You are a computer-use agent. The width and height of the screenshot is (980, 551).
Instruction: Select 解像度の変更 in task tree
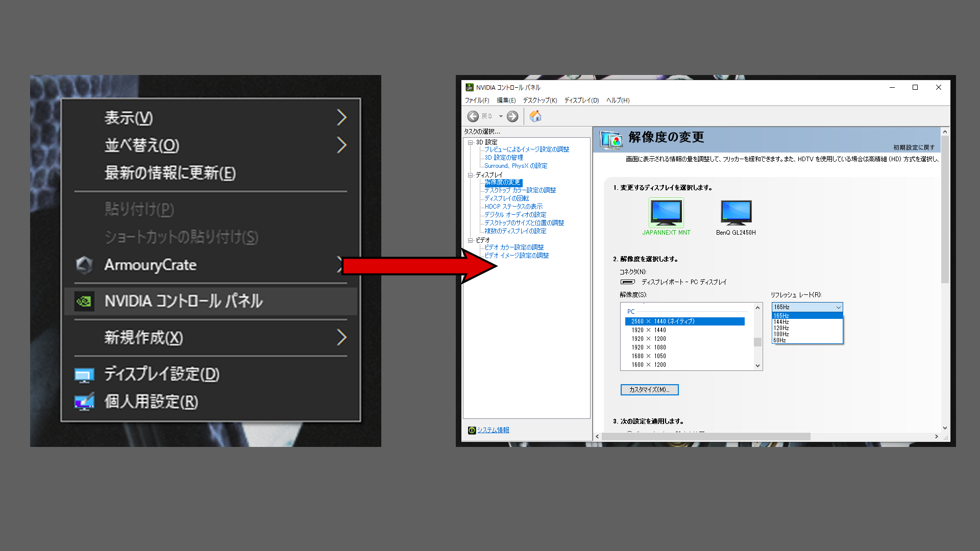click(x=503, y=182)
